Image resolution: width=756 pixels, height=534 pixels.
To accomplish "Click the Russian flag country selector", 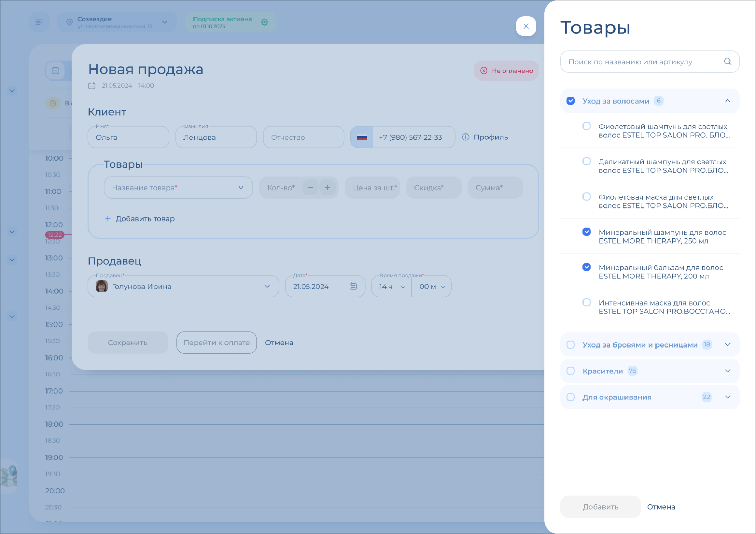I will [361, 137].
